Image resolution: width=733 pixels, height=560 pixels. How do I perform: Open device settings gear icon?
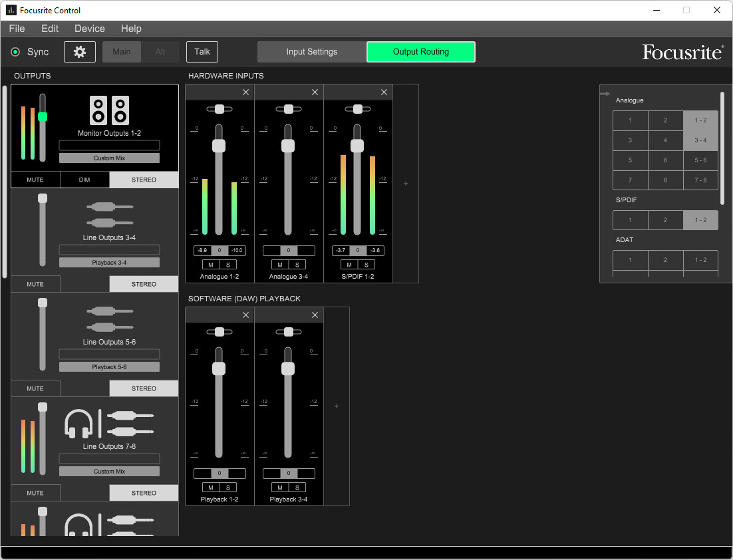(79, 52)
